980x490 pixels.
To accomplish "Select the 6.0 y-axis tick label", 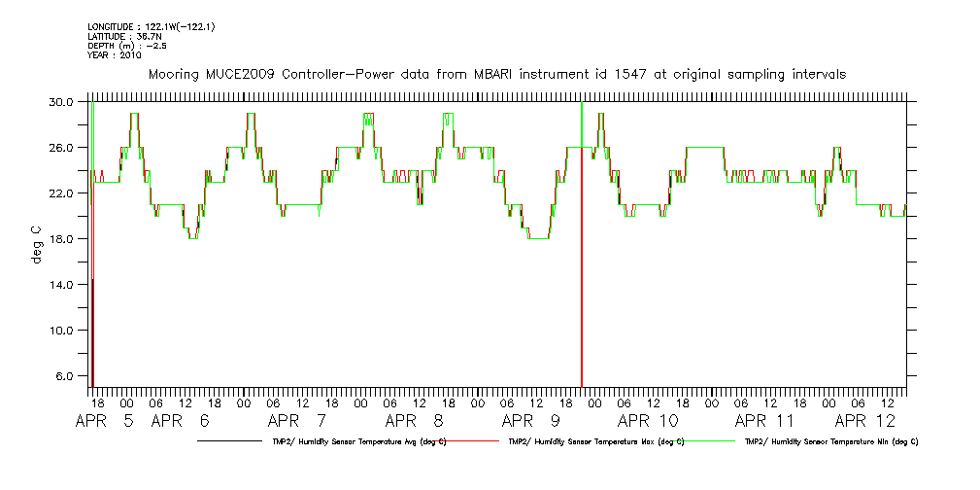I will pyautogui.click(x=64, y=376).
